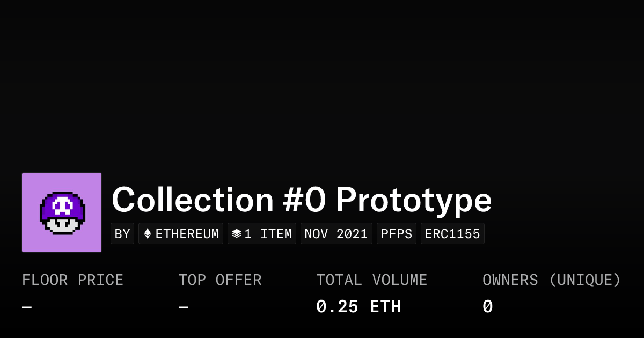Click the TOTAL VOLUME label

tap(371, 280)
